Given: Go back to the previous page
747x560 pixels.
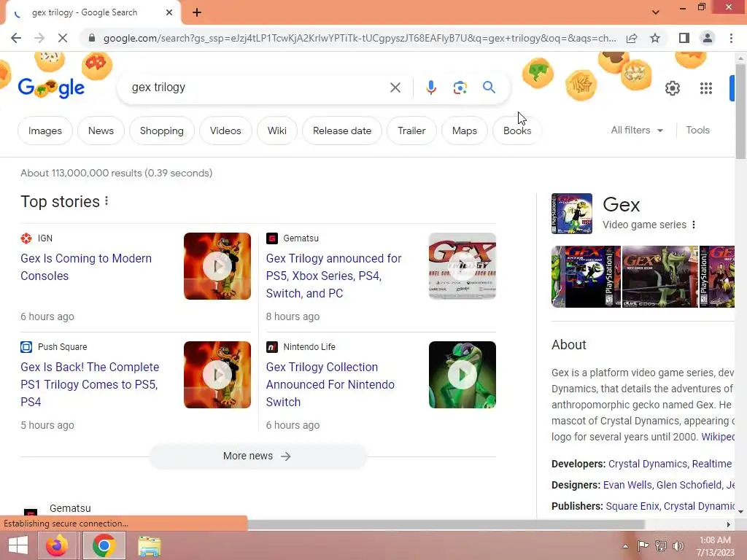Looking at the screenshot, I should (16, 38).
